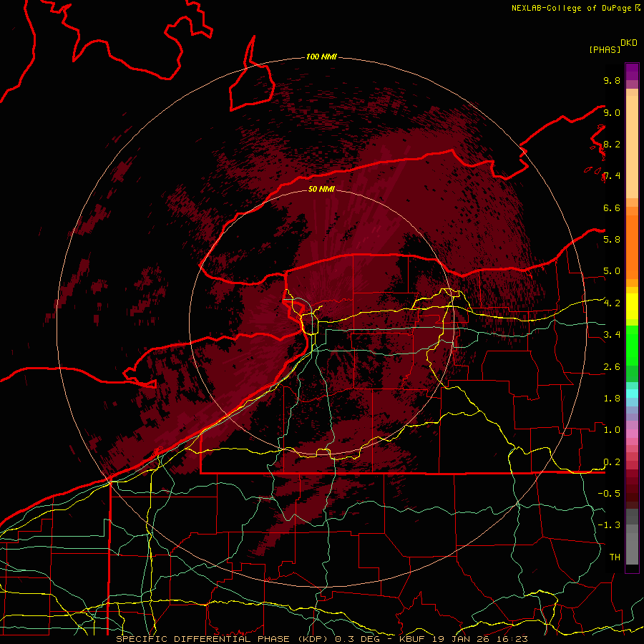
Task: Click the TH threshold label
Action: pyautogui.click(x=615, y=557)
